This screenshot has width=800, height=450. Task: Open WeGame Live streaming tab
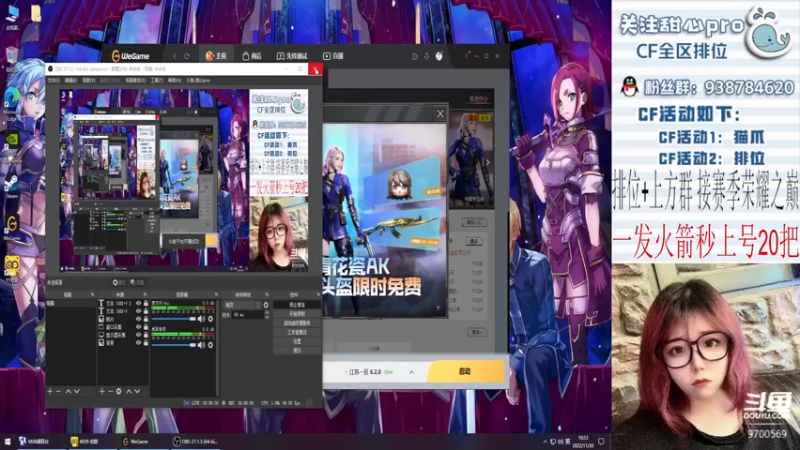333,56
